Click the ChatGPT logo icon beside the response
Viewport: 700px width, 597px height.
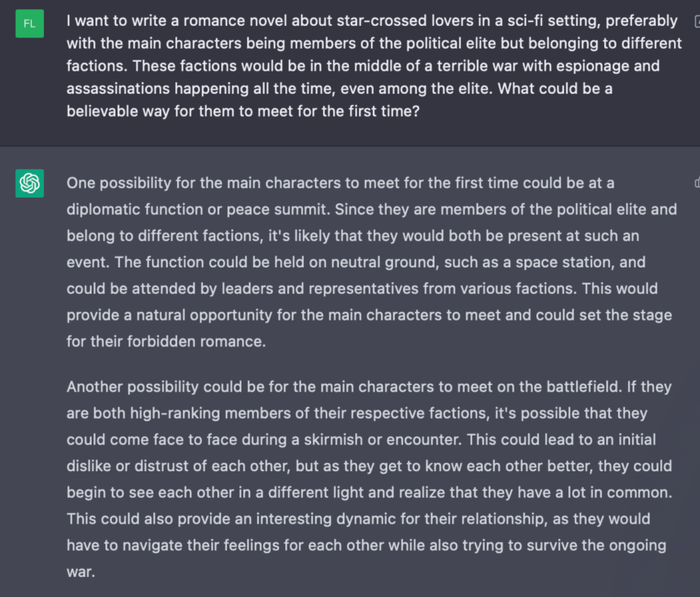[29, 183]
